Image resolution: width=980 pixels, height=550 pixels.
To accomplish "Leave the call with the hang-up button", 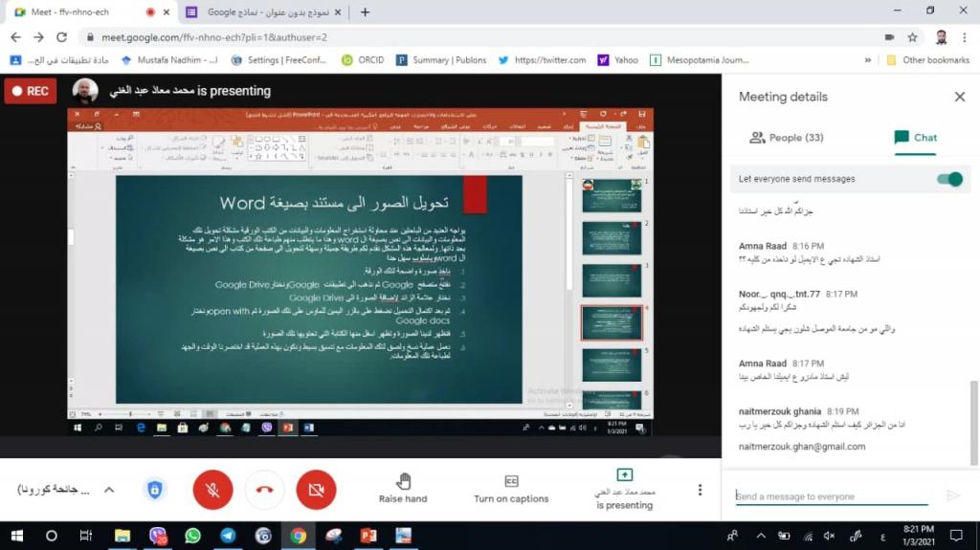I will pos(264,490).
